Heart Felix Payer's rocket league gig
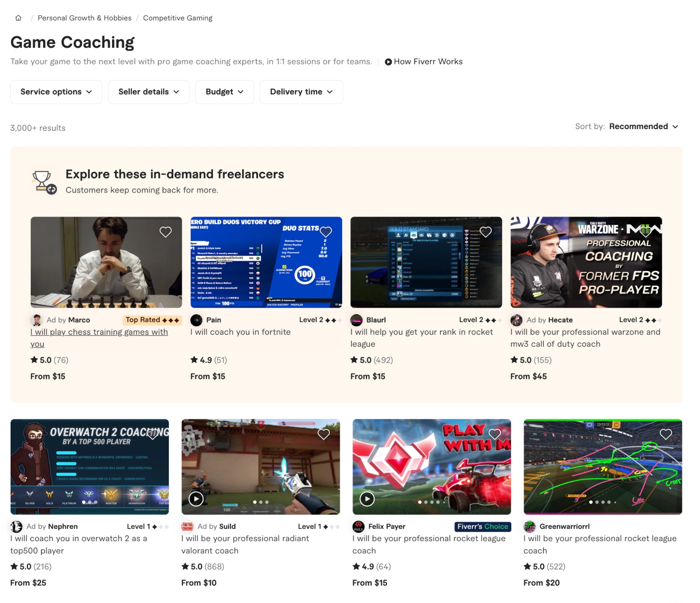 click(x=494, y=434)
